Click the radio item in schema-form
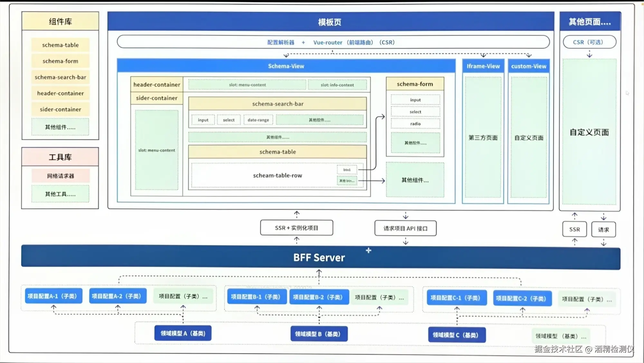644x363 pixels. point(415,124)
